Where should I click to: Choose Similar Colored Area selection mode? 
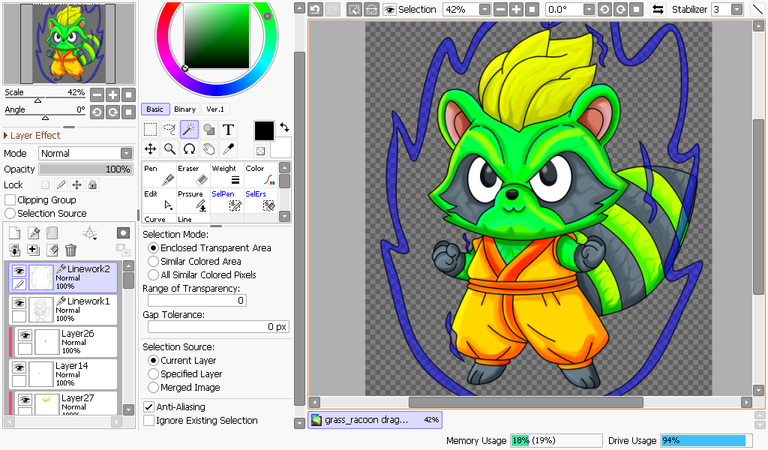click(153, 261)
